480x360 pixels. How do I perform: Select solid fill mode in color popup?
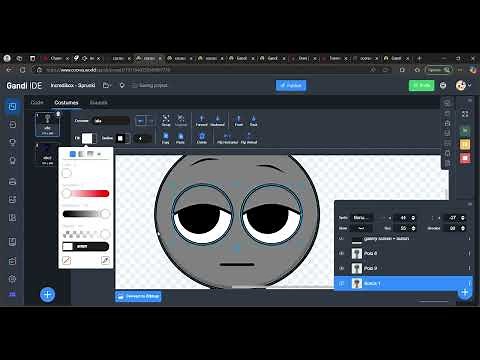click(73, 154)
